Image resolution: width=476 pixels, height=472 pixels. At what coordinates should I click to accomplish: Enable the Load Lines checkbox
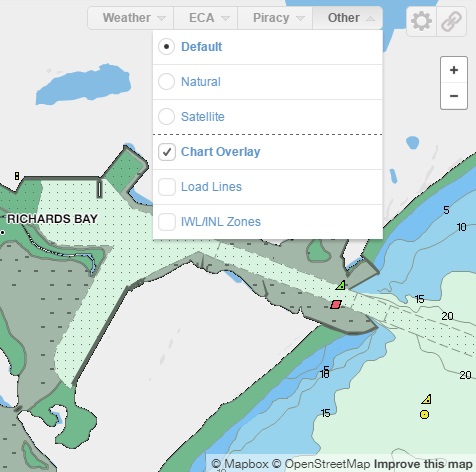[x=167, y=187]
